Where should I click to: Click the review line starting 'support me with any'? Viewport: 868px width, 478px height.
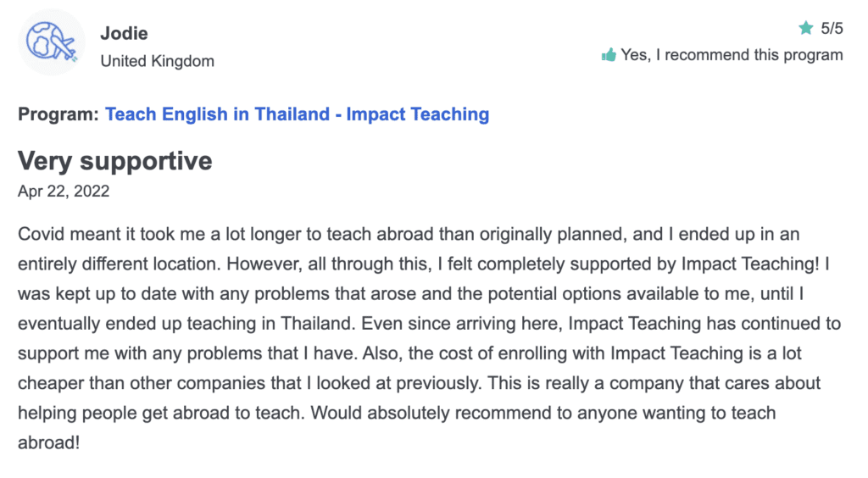coord(409,353)
